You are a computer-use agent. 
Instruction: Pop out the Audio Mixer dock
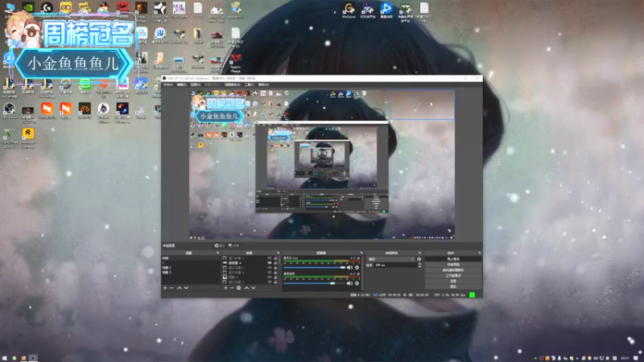pos(361,253)
